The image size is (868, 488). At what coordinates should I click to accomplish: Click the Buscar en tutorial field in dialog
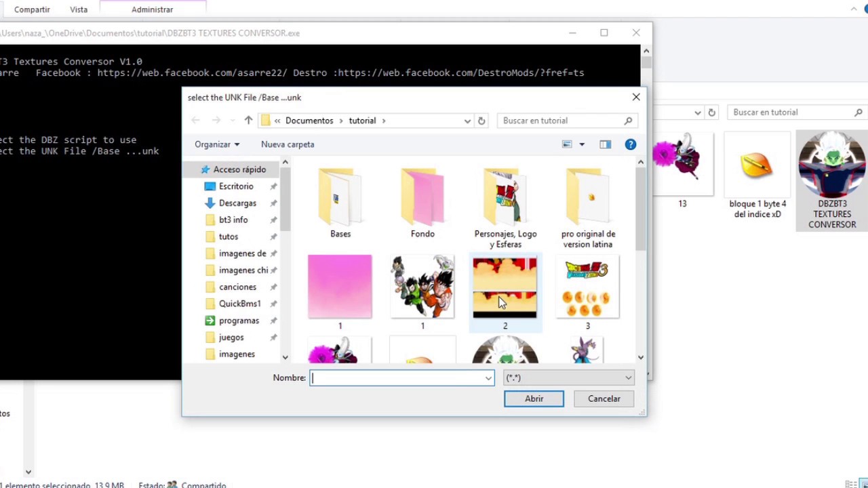tap(568, 121)
